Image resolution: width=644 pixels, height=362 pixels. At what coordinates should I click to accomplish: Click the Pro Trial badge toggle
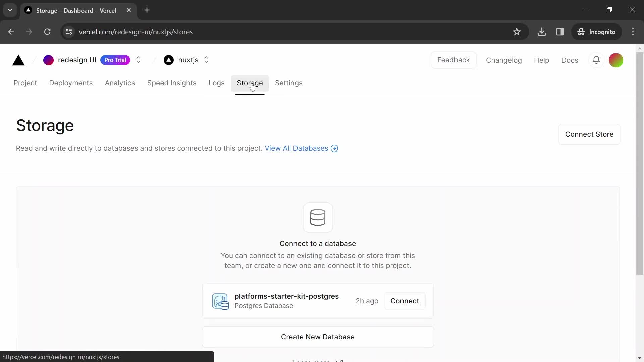(x=115, y=60)
